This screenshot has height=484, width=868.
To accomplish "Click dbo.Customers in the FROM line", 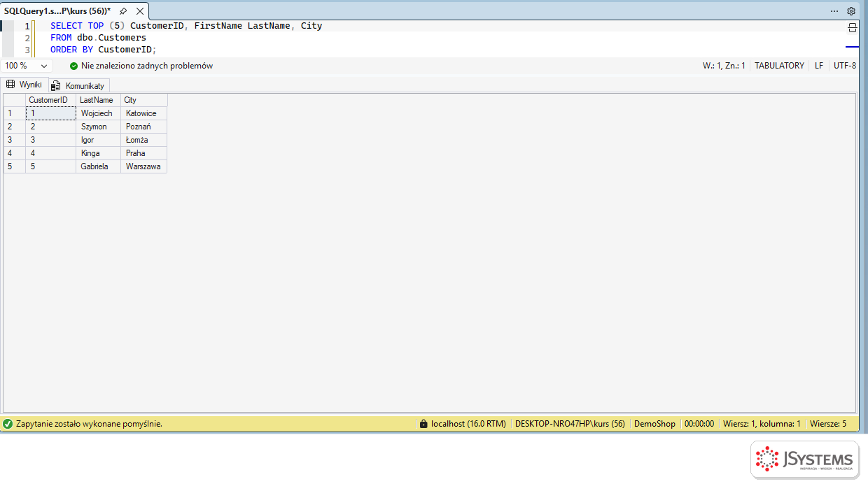I will (111, 38).
